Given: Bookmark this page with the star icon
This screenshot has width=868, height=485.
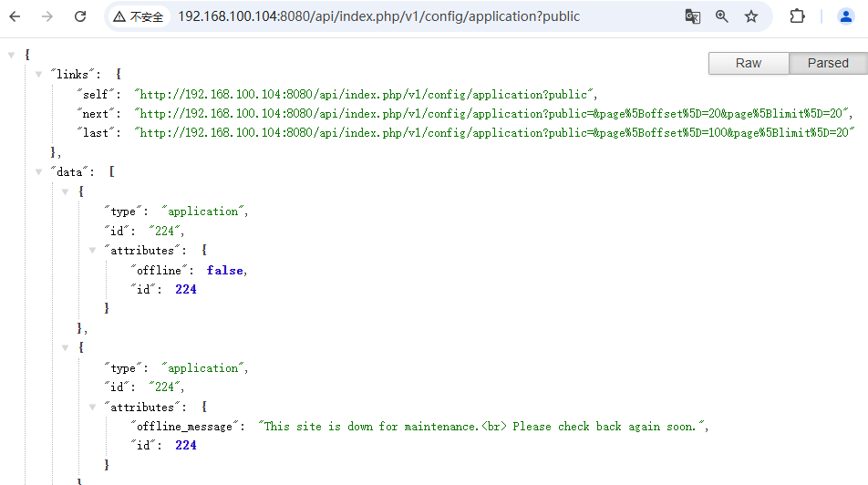Looking at the screenshot, I should point(751,16).
